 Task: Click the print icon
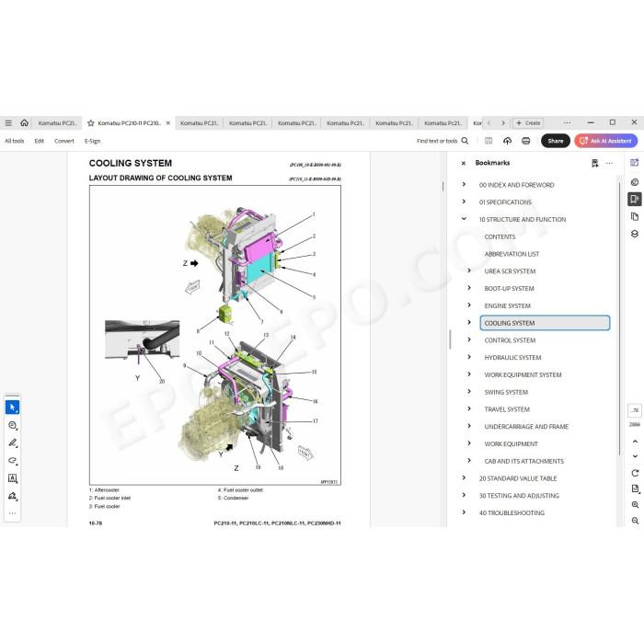525,141
